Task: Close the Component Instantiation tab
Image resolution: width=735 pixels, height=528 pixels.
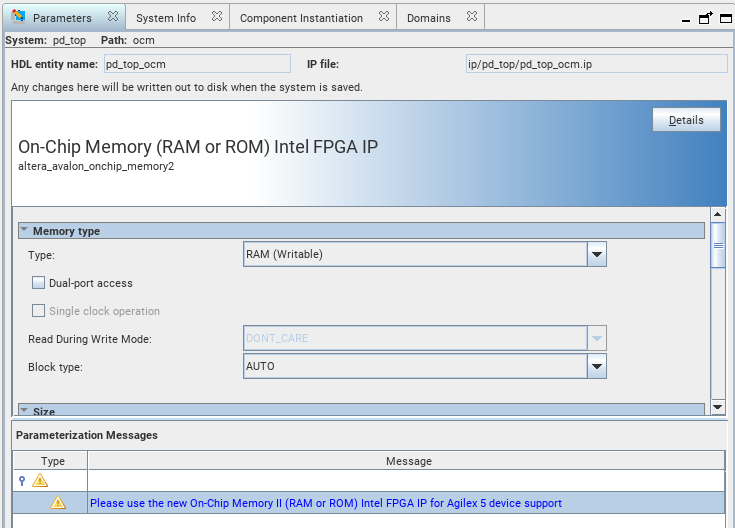Action: [383, 16]
